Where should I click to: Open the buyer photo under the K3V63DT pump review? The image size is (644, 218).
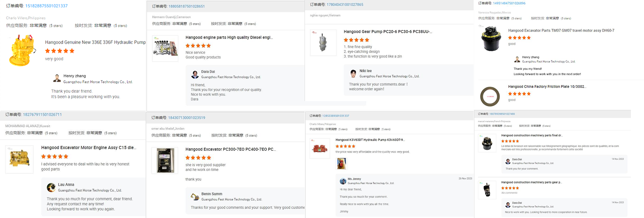click(x=341, y=164)
